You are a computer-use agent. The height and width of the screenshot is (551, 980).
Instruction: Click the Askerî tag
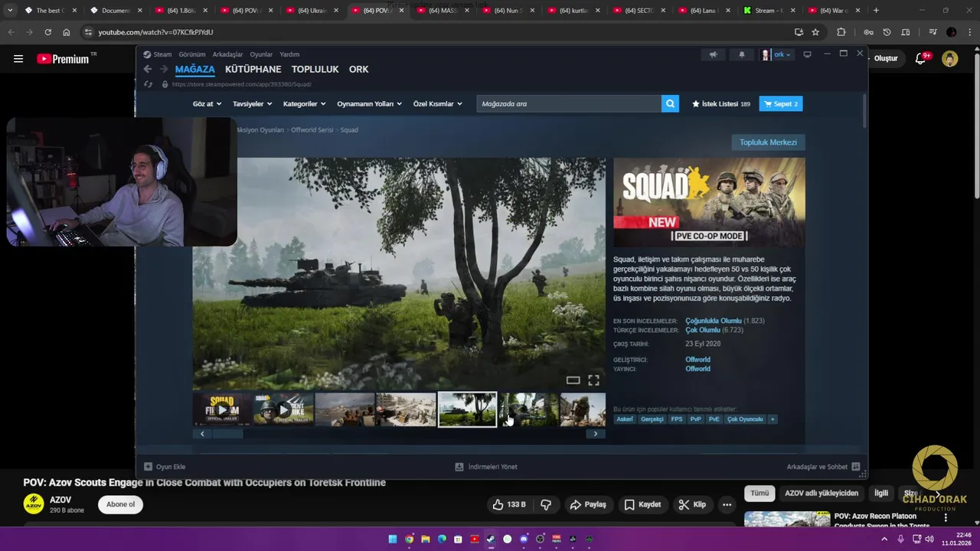coord(625,419)
